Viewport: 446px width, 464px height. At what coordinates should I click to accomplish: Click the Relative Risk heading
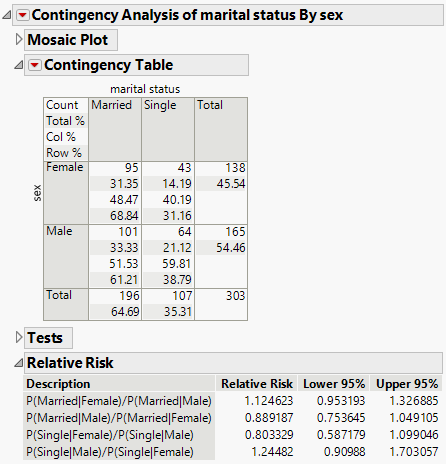70,363
